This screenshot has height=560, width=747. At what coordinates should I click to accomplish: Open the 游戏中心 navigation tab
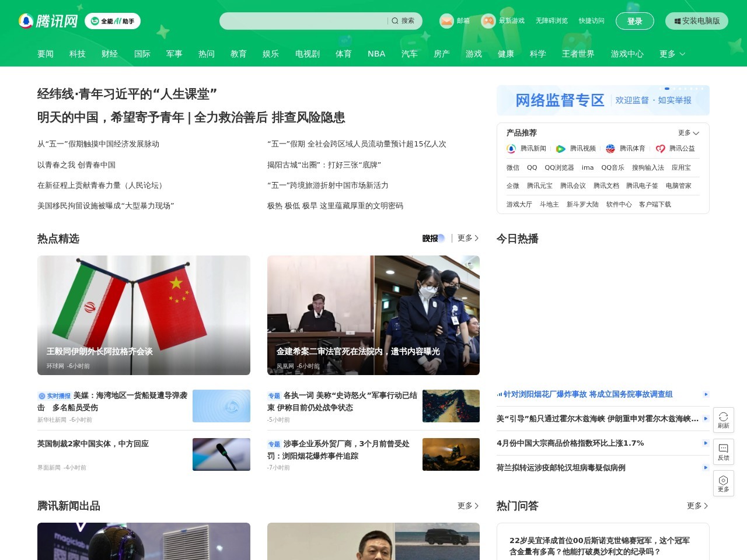pyautogui.click(x=627, y=54)
